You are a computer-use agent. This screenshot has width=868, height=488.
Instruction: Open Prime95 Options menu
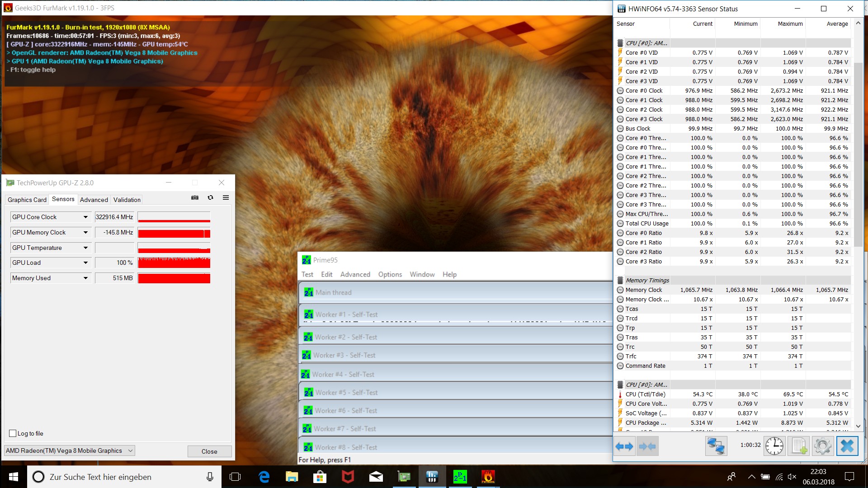(x=390, y=274)
